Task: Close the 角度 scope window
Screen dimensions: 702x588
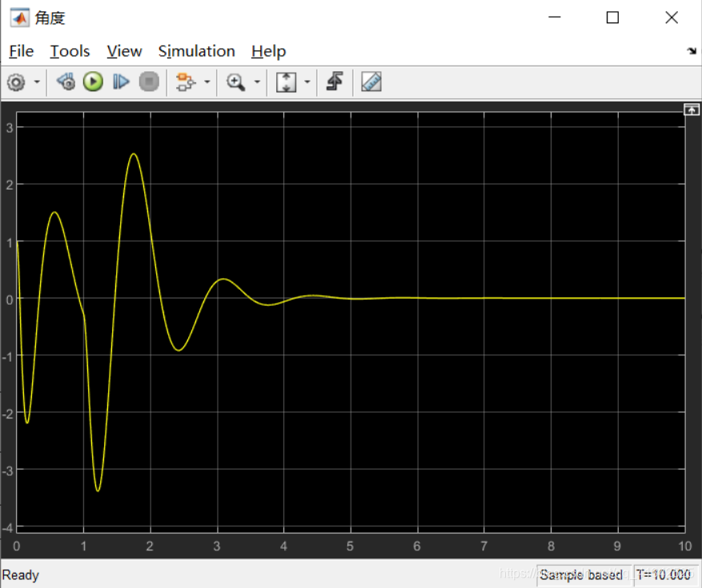Action: point(672,18)
